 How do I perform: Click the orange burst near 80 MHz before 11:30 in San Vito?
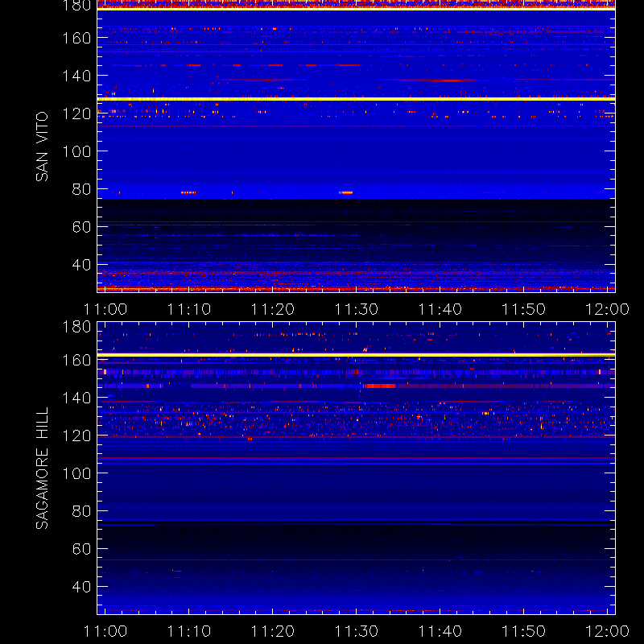tap(346, 192)
